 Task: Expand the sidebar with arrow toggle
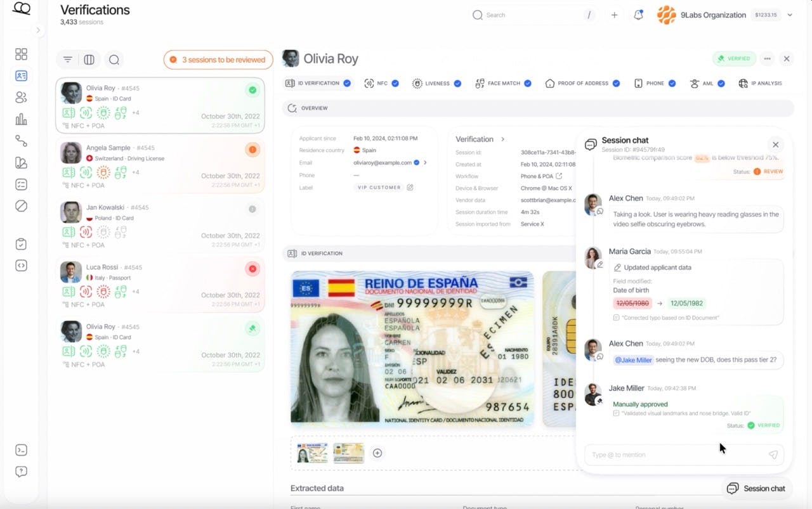point(37,30)
